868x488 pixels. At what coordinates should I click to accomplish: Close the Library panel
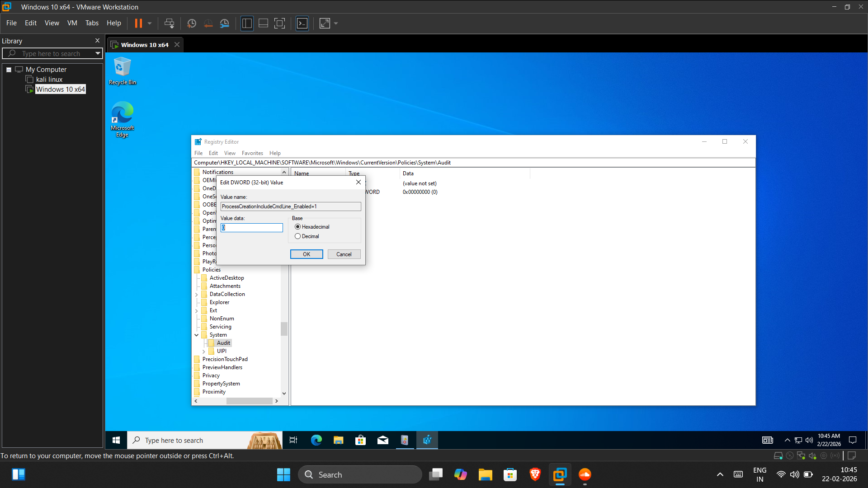pos(97,41)
